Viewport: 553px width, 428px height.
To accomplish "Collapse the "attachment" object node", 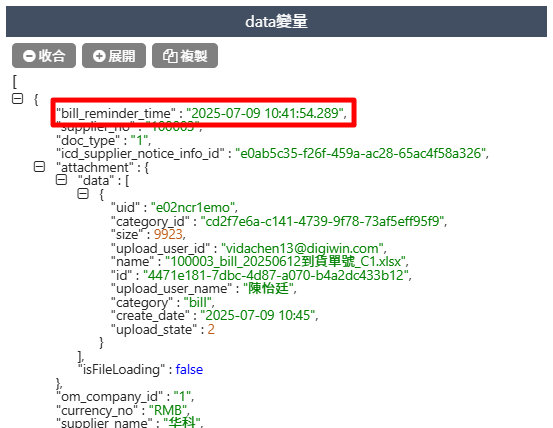I will click(39, 167).
